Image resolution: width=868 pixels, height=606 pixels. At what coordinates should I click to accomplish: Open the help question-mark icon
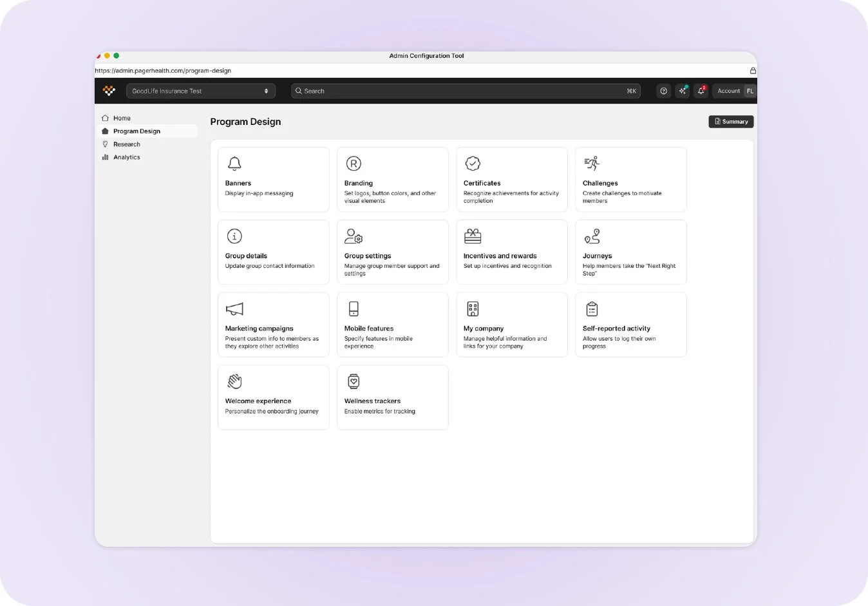click(663, 91)
